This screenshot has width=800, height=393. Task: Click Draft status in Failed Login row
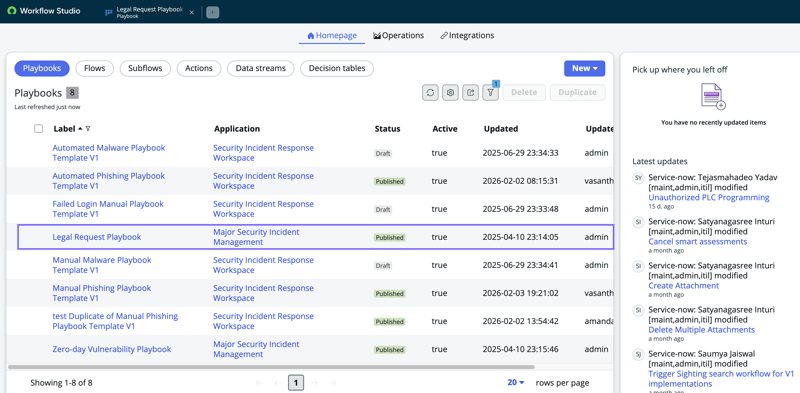point(383,209)
